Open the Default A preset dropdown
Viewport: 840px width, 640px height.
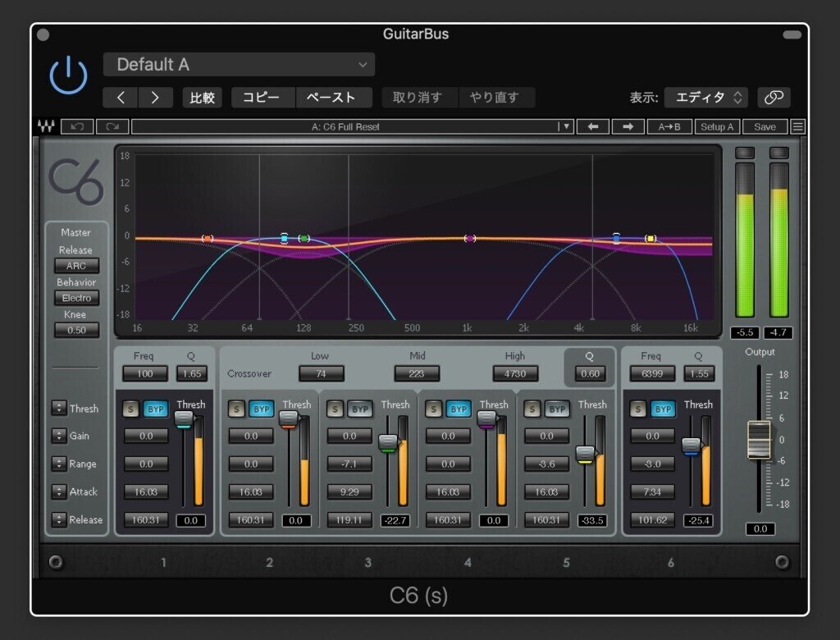[239, 65]
